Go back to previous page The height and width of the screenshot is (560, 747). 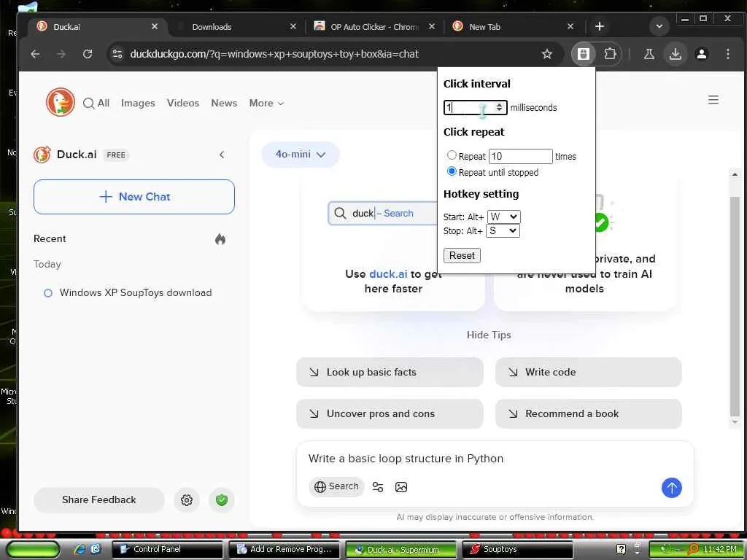pos(35,54)
